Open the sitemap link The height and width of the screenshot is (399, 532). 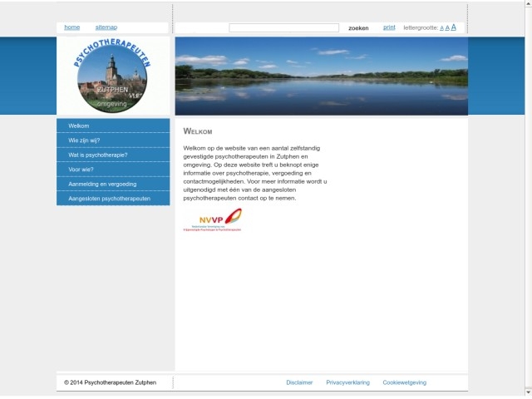106,27
